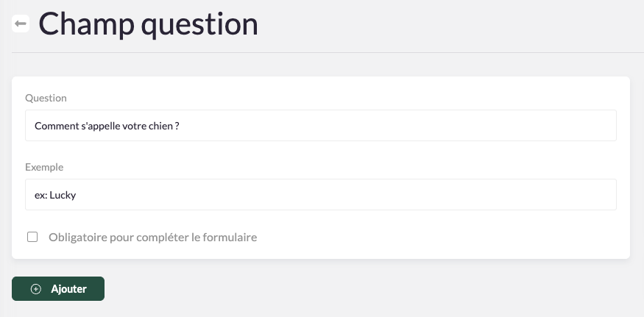The height and width of the screenshot is (317, 644).
Task: Click the word 'Lucky' in Exemple field
Action: tap(63, 195)
